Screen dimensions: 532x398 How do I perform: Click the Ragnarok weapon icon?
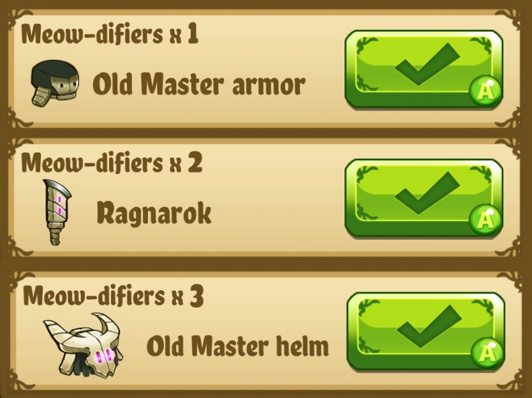57,212
